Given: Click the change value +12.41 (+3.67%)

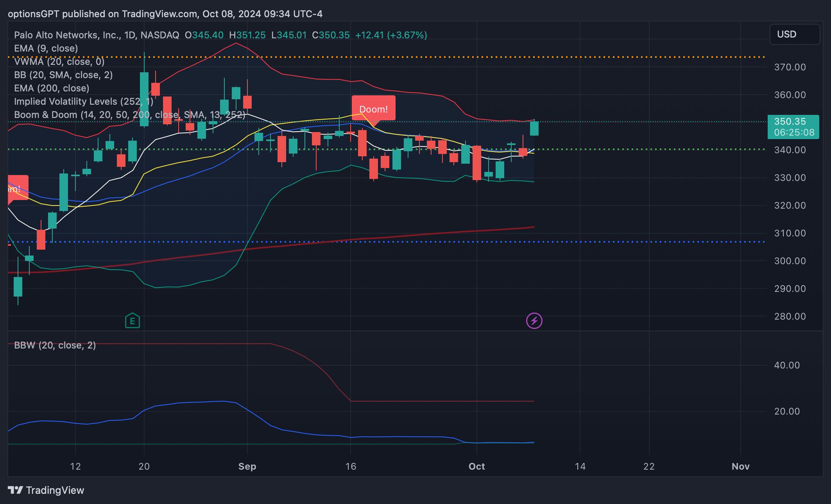Looking at the screenshot, I should (x=391, y=35).
